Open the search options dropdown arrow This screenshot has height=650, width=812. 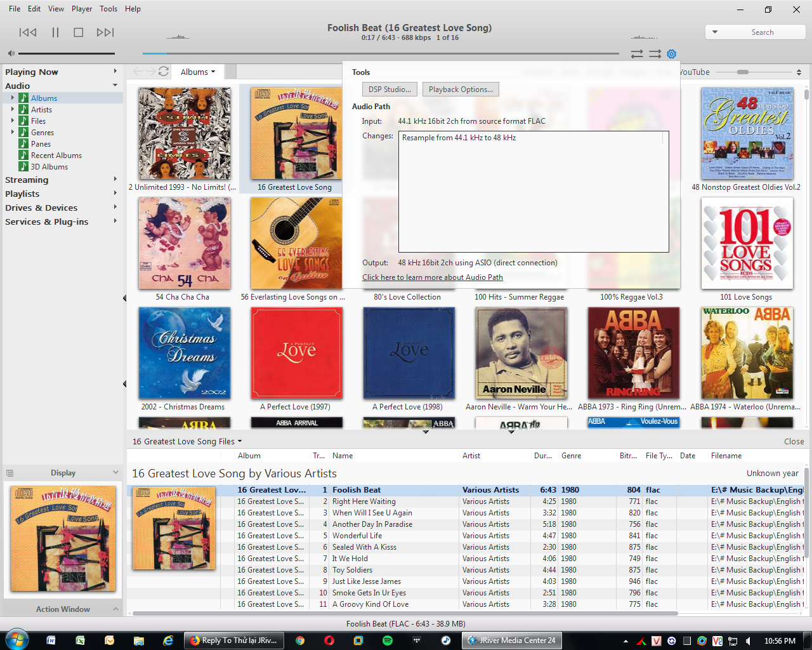coord(715,32)
